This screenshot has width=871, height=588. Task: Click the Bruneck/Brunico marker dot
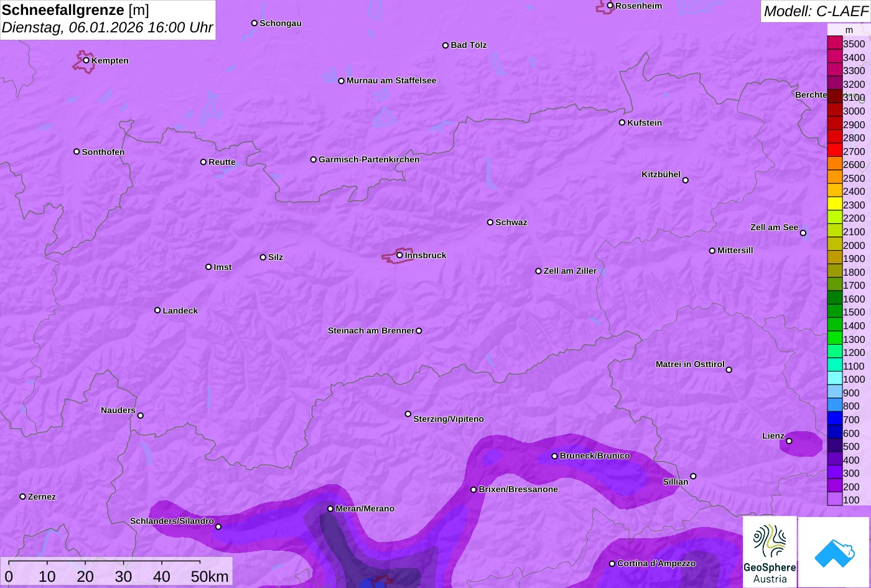pyautogui.click(x=555, y=456)
